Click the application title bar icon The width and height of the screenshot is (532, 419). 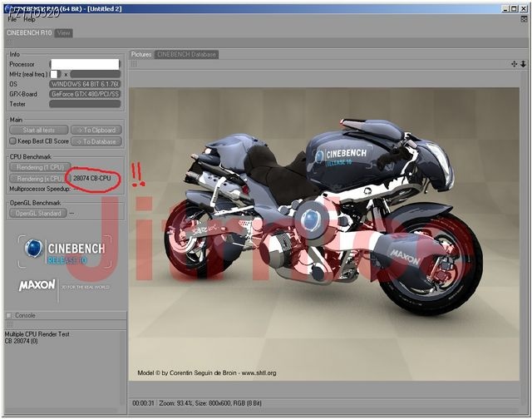tap(7, 9)
